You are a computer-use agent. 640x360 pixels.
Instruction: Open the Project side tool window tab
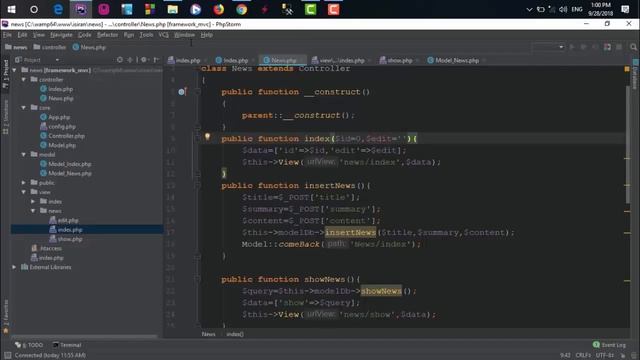(5, 73)
